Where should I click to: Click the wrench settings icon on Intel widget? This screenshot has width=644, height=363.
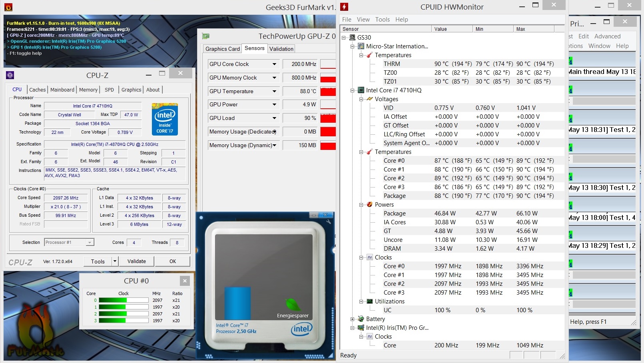click(329, 221)
